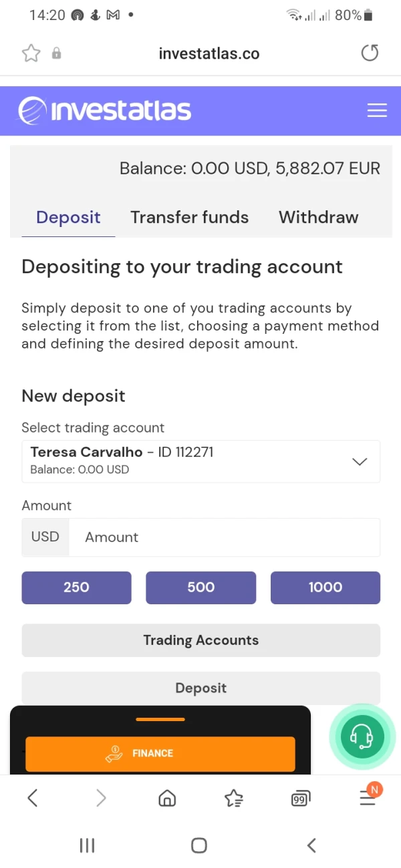Switch to the Transfer funds tab
Screen dimensions: 401x868
click(189, 218)
